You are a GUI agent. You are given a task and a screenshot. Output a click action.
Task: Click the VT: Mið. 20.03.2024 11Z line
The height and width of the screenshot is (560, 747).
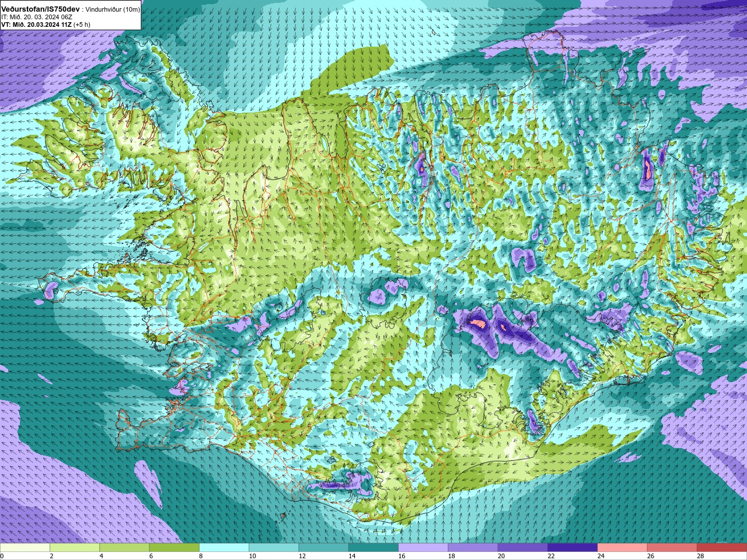(36, 24)
